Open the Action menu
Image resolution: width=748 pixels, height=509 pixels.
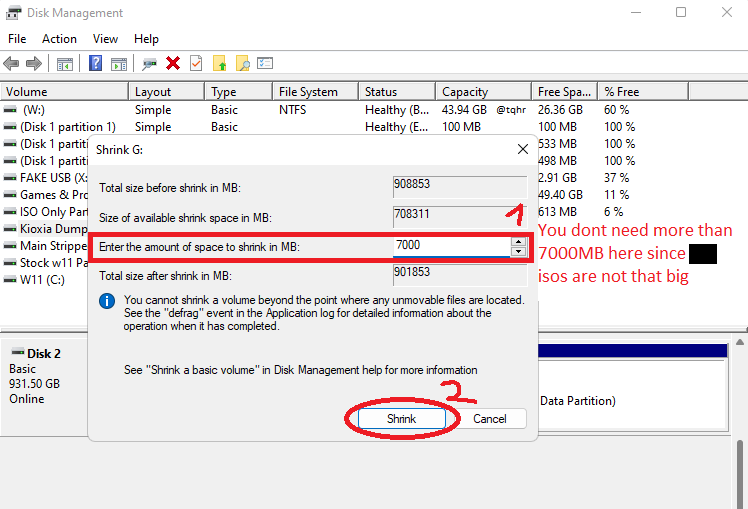[x=59, y=39]
